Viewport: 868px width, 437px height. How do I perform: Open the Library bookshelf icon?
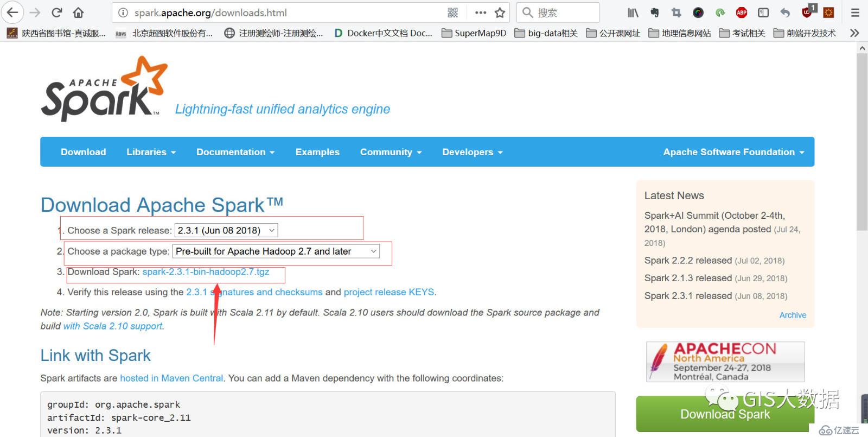(x=633, y=12)
